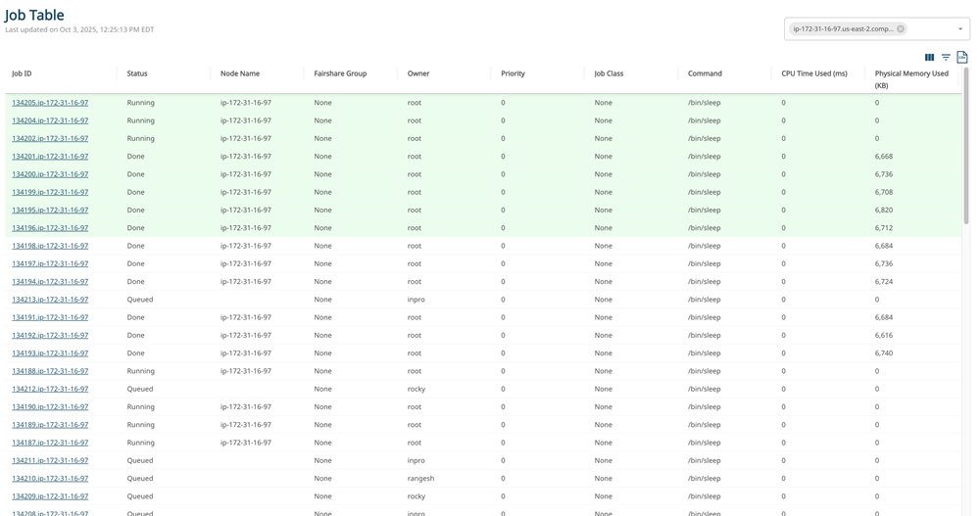The image size is (980, 516).
Task: Open job 134199.ip-172-31-16-97 link
Action: (x=50, y=193)
